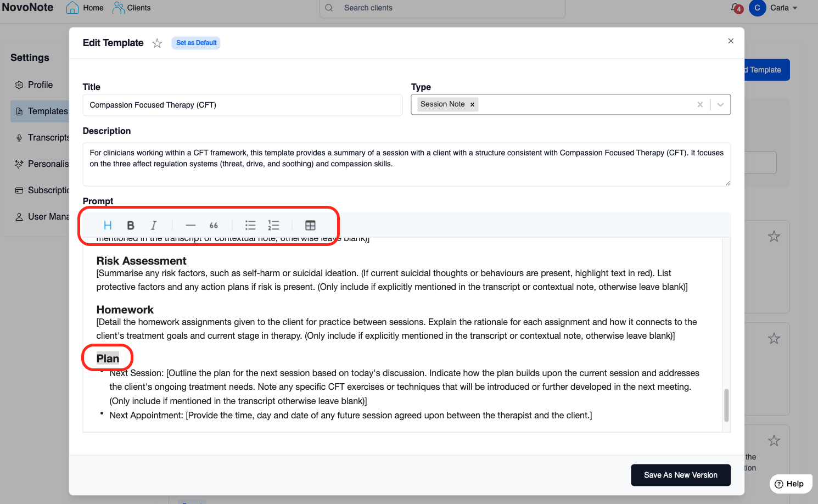This screenshot has width=818, height=504.
Task: Open Transcripts settings in sidebar
Action: 42,137
